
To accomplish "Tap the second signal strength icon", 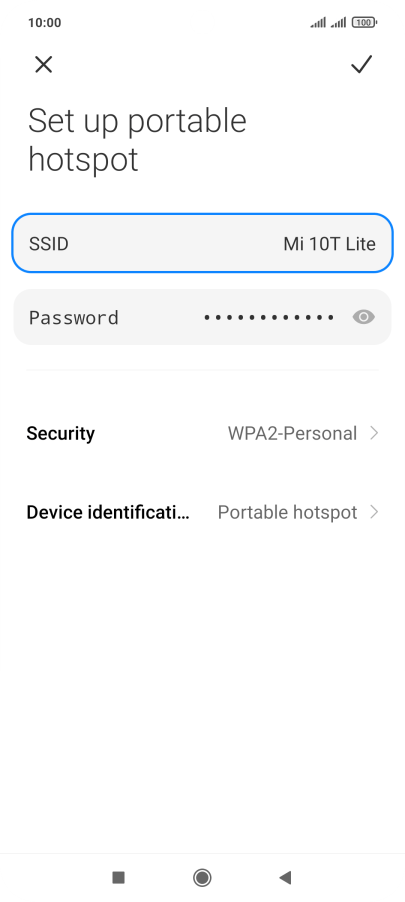I will [338, 22].
